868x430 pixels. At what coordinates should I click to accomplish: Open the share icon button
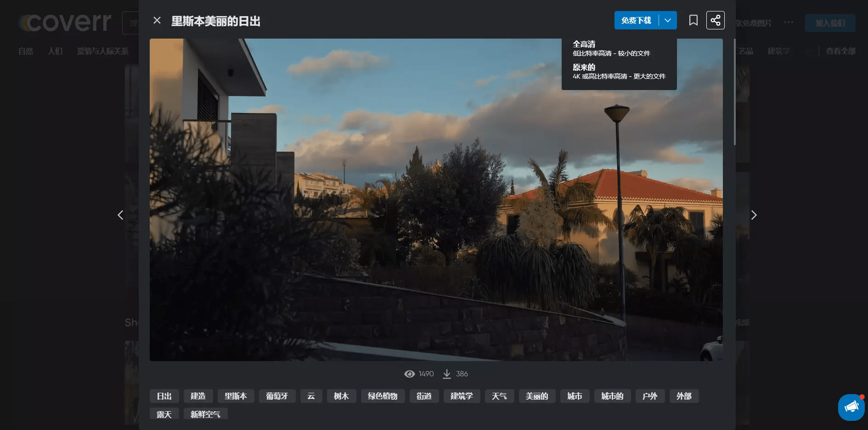715,20
